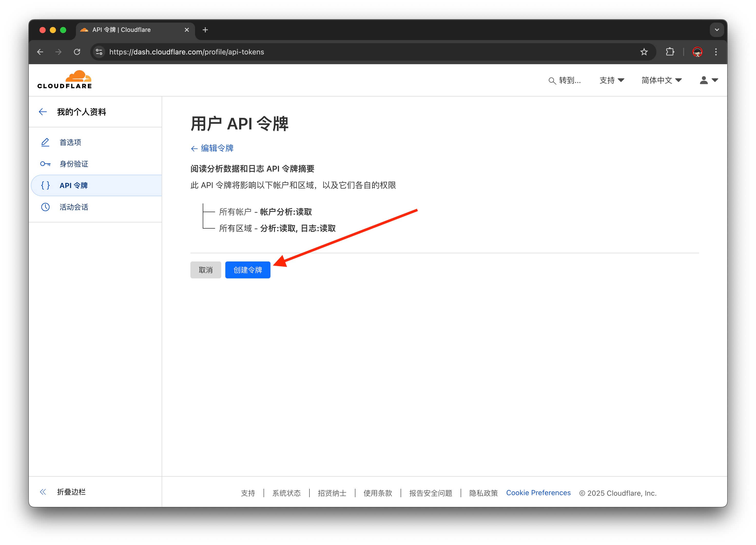Image resolution: width=756 pixels, height=545 pixels.
Task: Click the 阅读分析数据和日志 API 令牌摘要 title
Action: [x=252, y=169]
